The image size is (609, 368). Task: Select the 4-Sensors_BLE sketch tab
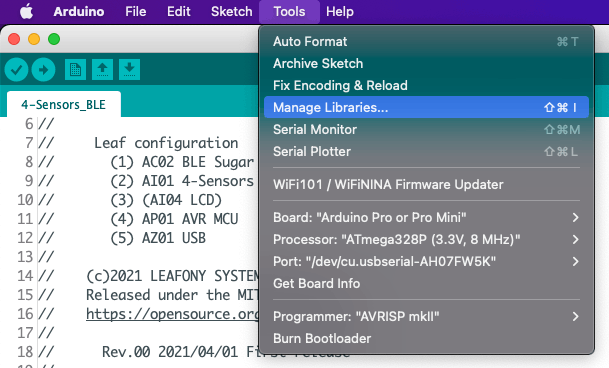coord(64,105)
